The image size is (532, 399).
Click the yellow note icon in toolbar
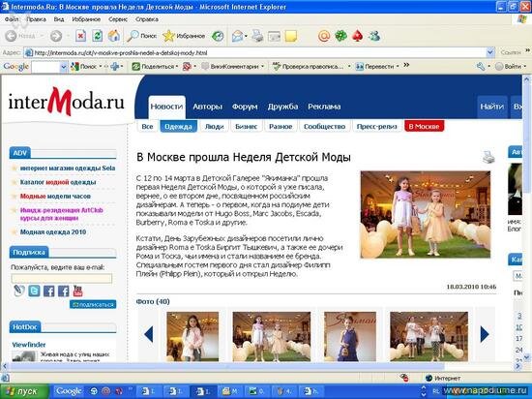click(x=291, y=36)
